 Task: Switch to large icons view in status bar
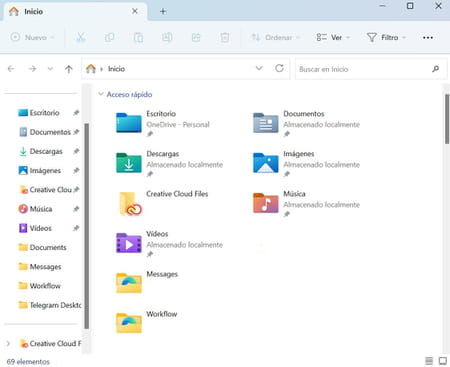443,361
